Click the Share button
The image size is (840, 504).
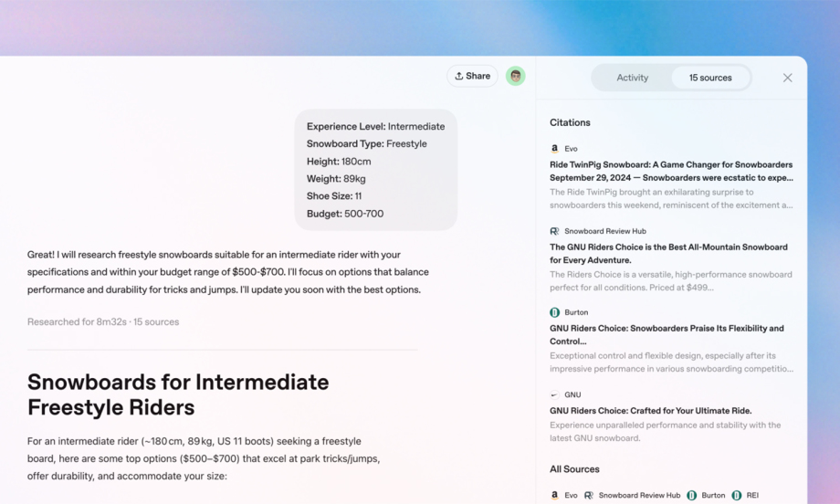point(472,76)
